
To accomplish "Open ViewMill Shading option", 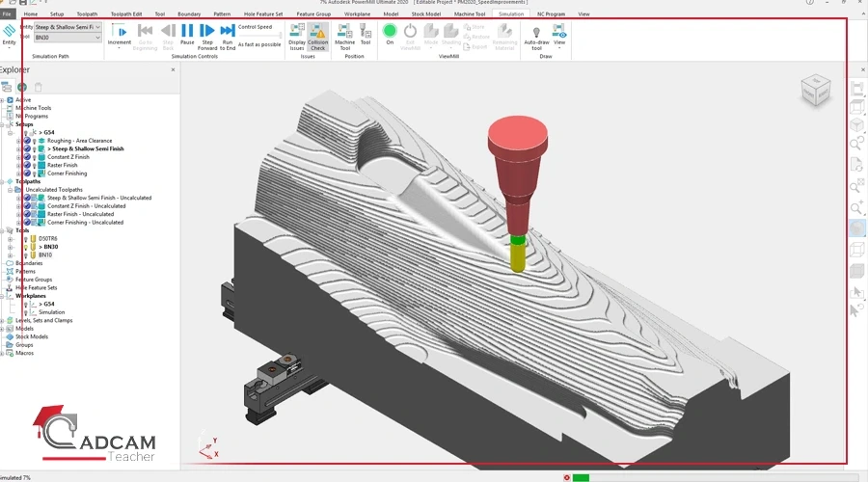I will 451,36.
